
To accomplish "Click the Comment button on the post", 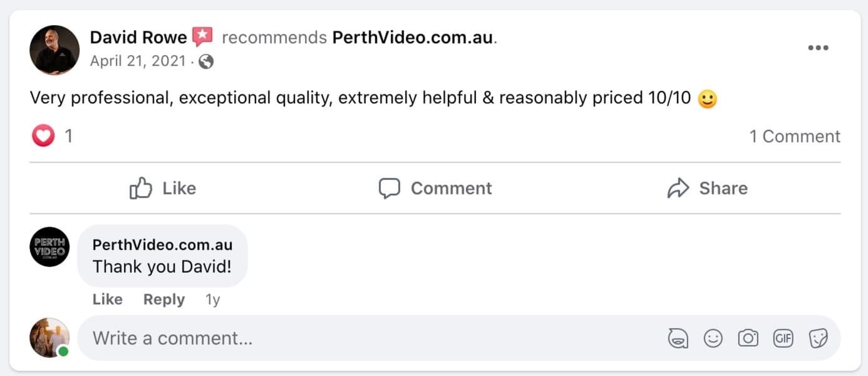I will click(435, 188).
